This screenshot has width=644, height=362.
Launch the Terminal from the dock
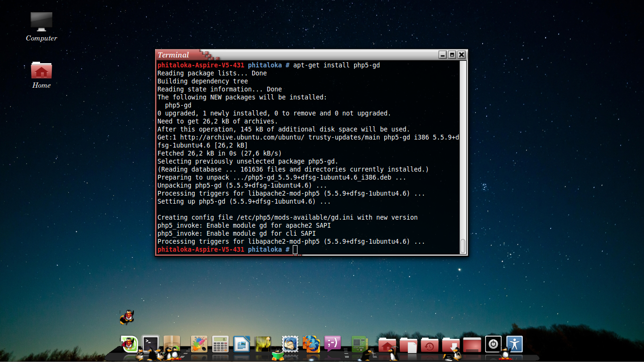click(x=151, y=344)
